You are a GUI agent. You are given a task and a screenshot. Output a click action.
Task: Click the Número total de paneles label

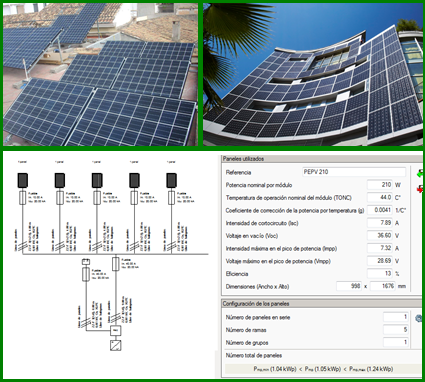(x=254, y=356)
